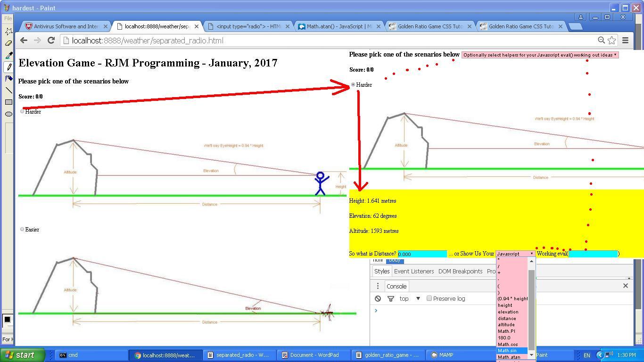
Task: Expand the Javascript select dropdown
Action: [x=515, y=254]
